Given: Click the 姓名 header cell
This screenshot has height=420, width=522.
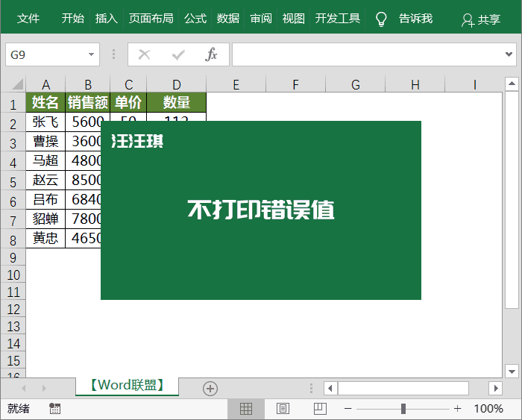Looking at the screenshot, I should pos(45,102).
